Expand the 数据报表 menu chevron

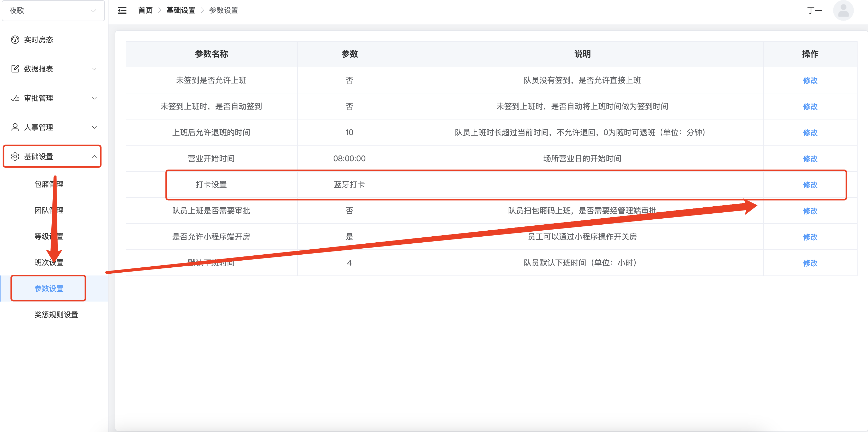94,69
